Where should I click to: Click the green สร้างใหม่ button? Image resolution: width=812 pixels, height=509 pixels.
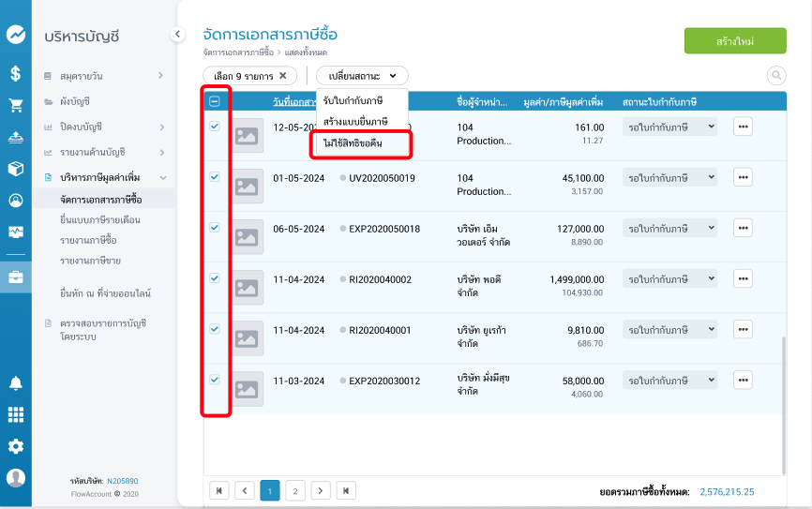(734, 42)
